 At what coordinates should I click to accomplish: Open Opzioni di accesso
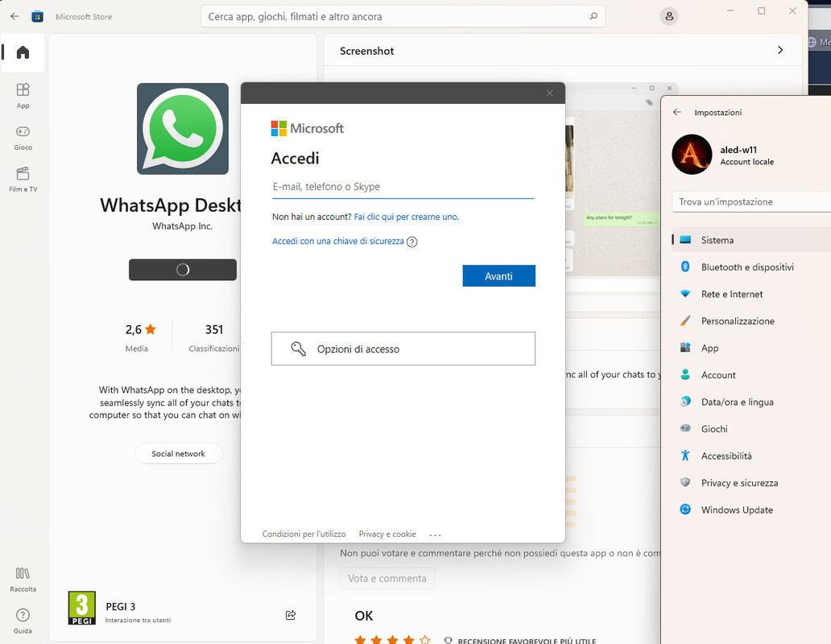[x=403, y=349]
